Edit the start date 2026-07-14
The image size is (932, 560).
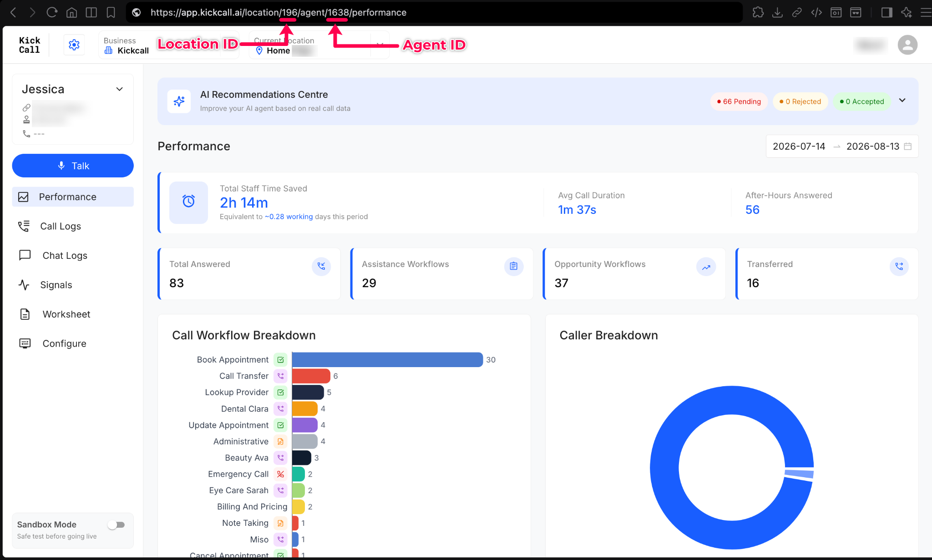pos(799,146)
